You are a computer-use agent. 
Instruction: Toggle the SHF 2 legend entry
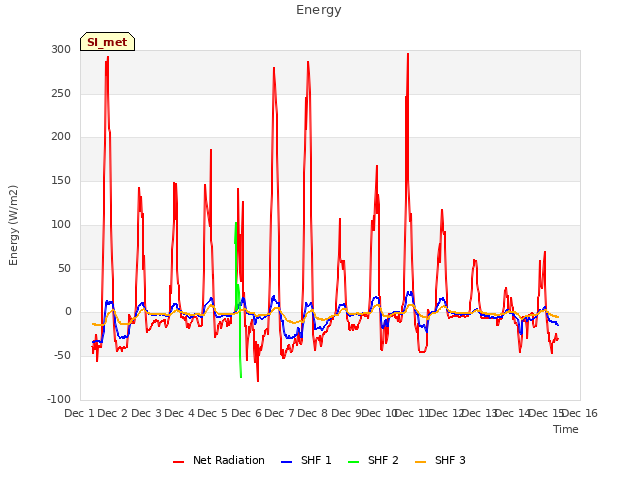pyautogui.click(x=373, y=460)
